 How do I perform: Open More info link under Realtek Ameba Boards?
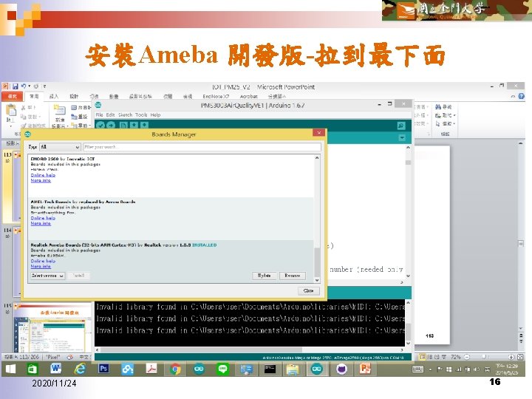click(41, 267)
